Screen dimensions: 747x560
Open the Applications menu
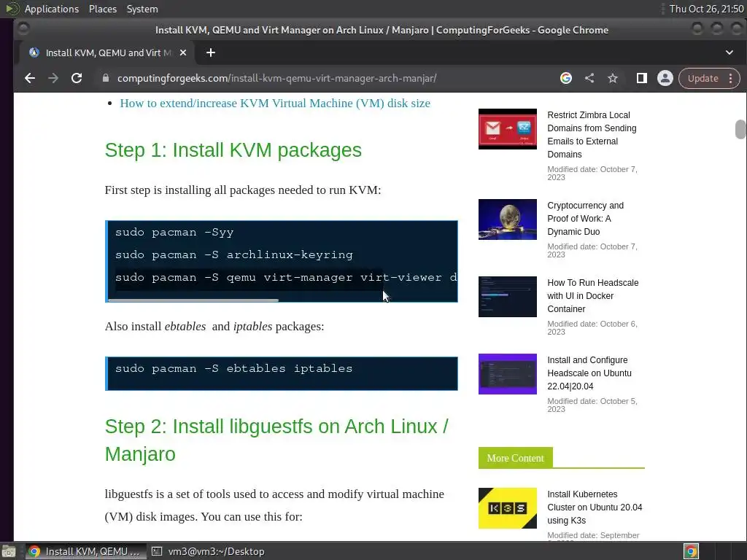click(x=52, y=9)
